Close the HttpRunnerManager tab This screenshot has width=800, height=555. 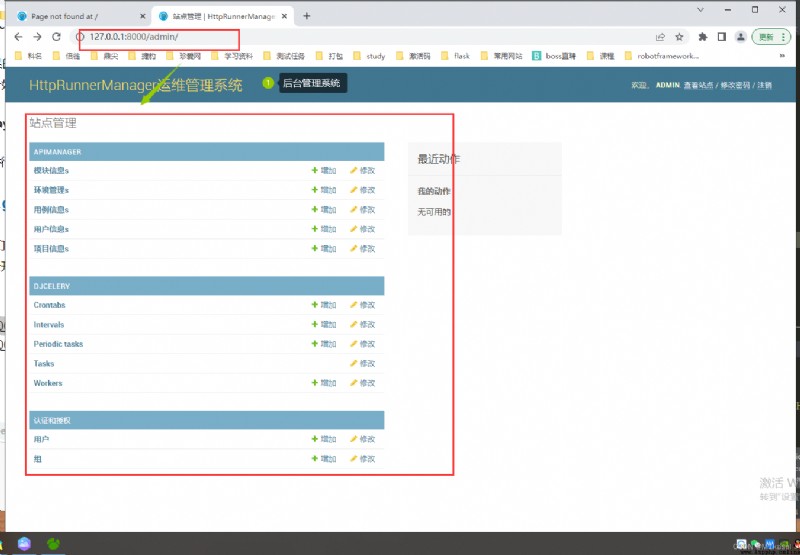(284, 16)
